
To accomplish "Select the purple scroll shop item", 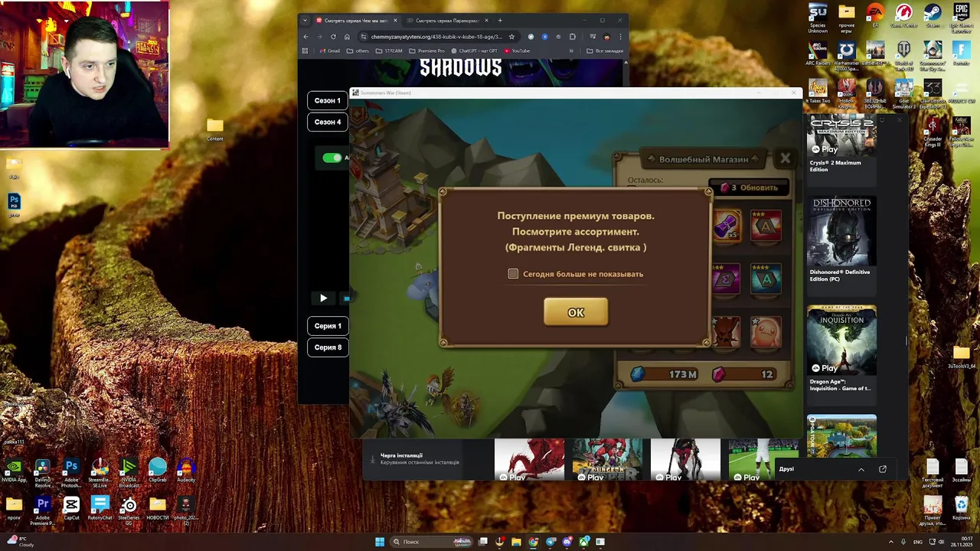I will [727, 227].
